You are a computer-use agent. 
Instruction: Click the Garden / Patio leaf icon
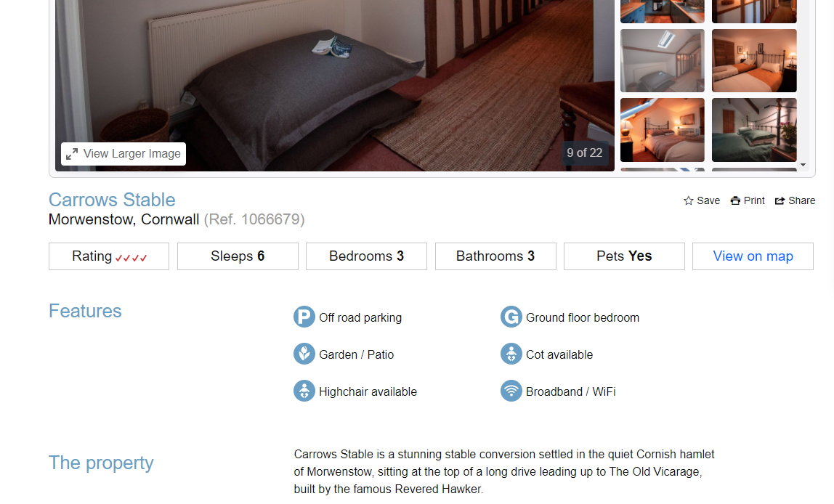(304, 354)
